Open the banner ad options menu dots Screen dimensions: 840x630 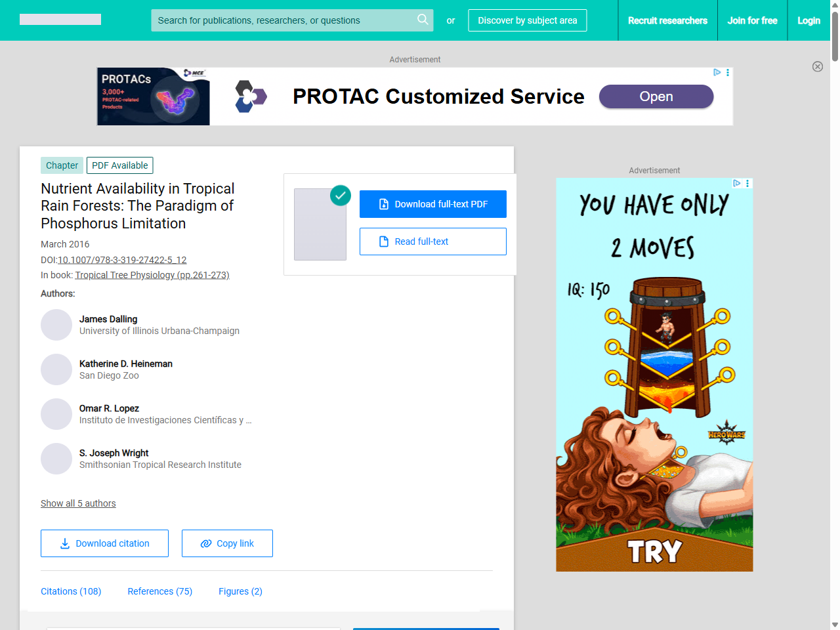728,72
